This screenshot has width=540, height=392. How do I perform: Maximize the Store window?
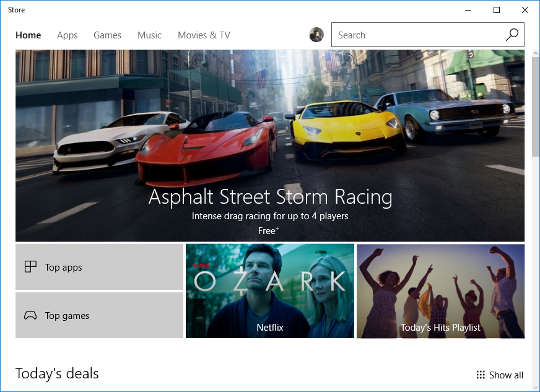(497, 10)
